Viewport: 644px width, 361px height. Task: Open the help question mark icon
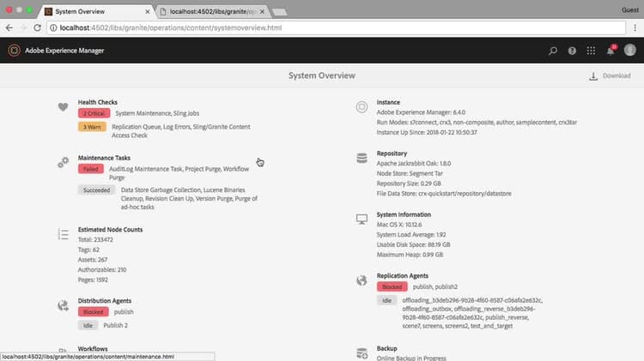tap(572, 51)
